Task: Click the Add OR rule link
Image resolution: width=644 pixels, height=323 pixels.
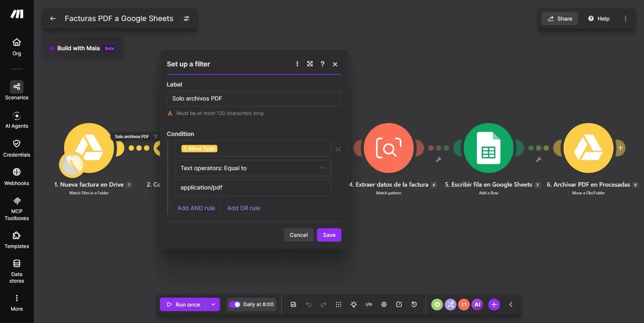Action: (244, 208)
